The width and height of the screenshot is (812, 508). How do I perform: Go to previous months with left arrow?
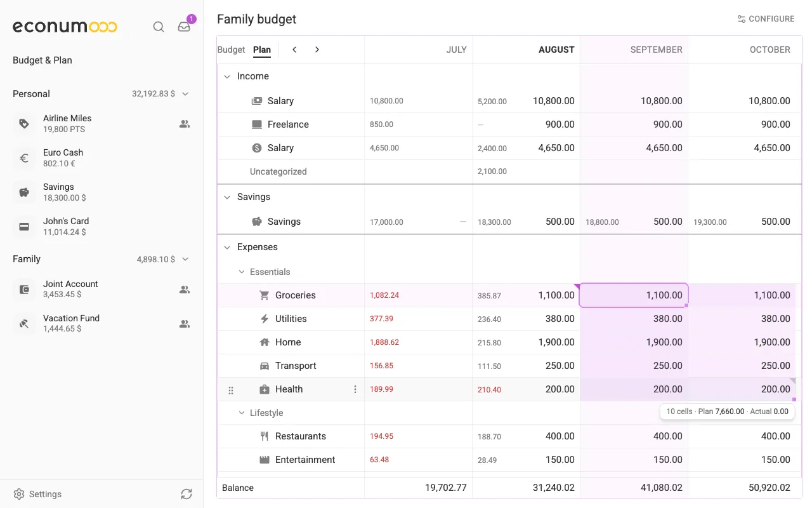coord(294,50)
